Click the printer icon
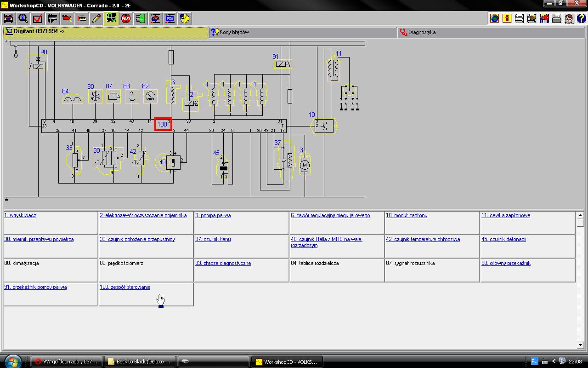588x368 pixels. (x=556, y=18)
